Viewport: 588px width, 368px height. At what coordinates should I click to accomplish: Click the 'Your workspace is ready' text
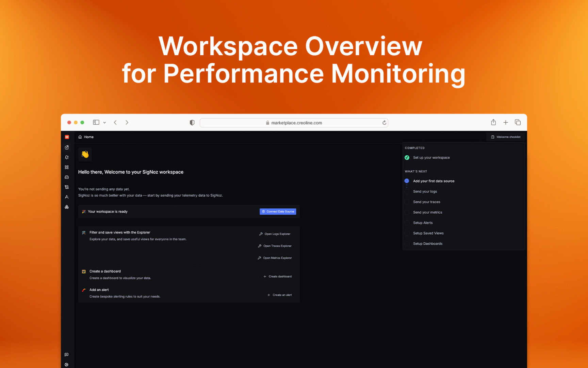(108, 212)
